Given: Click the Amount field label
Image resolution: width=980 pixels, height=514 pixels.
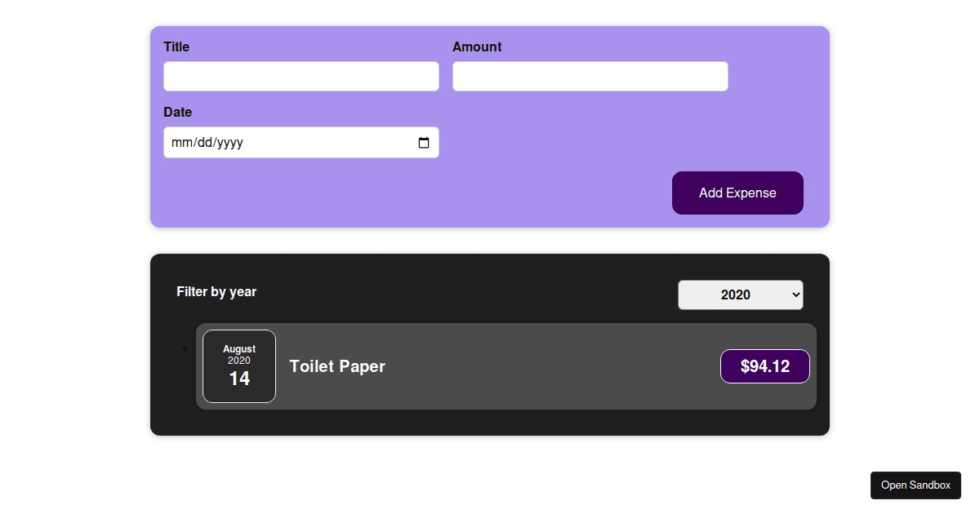Looking at the screenshot, I should (x=477, y=47).
